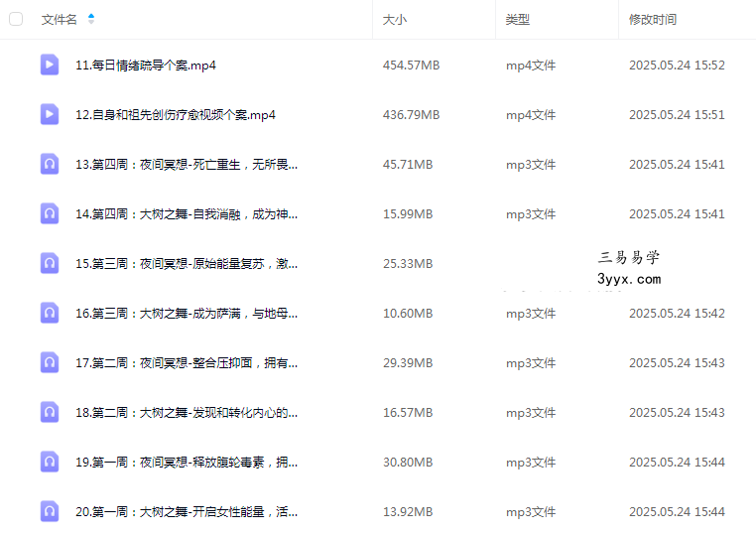Click the audio icon for file 15.第三周

(x=50, y=263)
